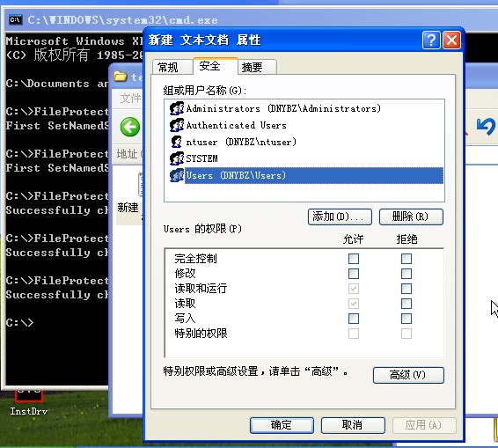Select Administrators (DNYBZ\Administrators) entry
Viewport: 498px width, 448px height.
pyautogui.click(x=283, y=108)
